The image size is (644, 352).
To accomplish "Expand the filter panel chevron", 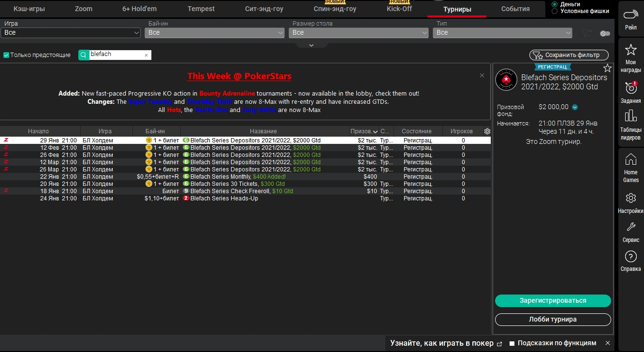I will [311, 45].
